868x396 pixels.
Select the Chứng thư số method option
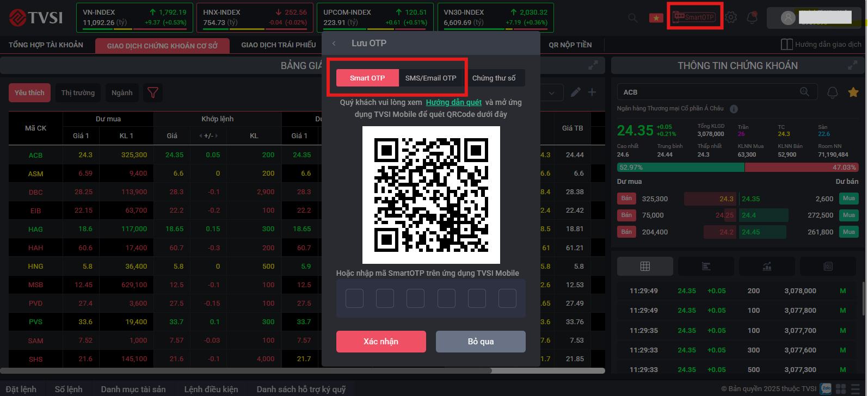pyautogui.click(x=494, y=78)
